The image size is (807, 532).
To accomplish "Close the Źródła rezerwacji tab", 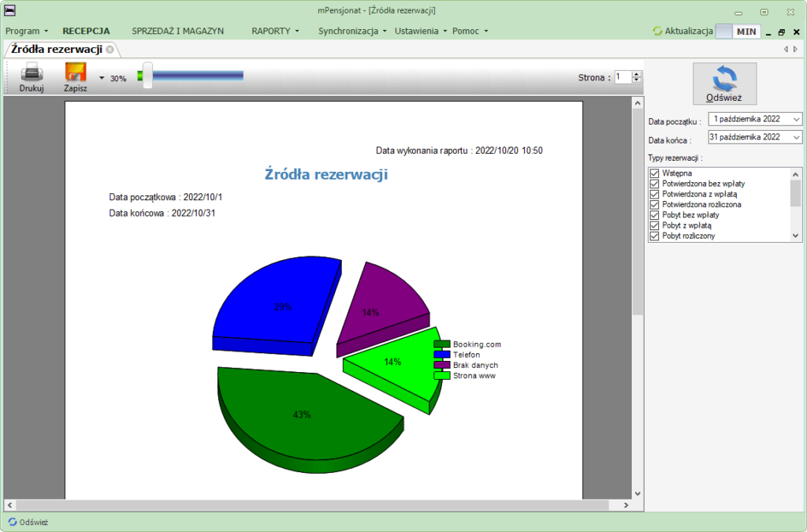I will 110,50.
